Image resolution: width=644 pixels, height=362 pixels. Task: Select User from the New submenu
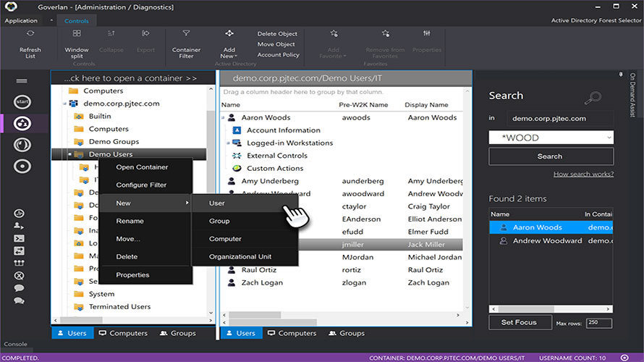[217, 203]
